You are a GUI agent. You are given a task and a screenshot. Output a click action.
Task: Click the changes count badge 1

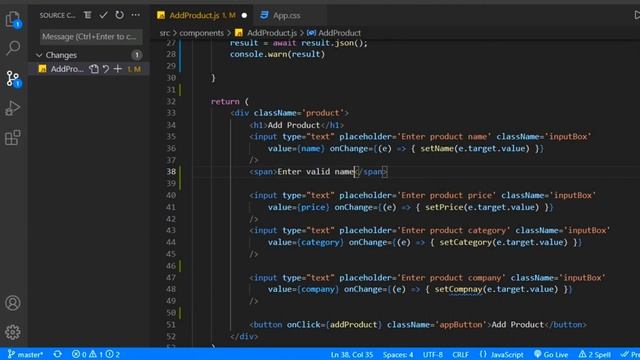point(137,55)
